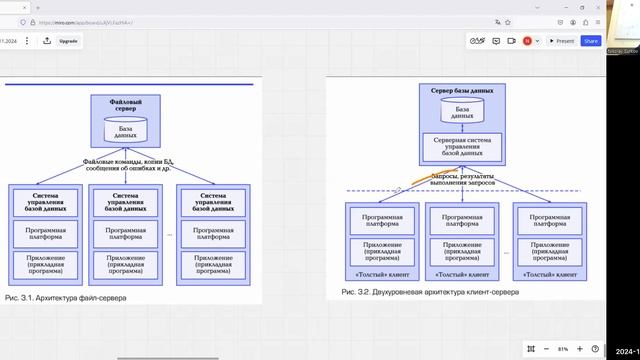The width and height of the screenshot is (640, 360).
Task: Open the comments panel icon
Action: pyautogui.click(x=496, y=41)
